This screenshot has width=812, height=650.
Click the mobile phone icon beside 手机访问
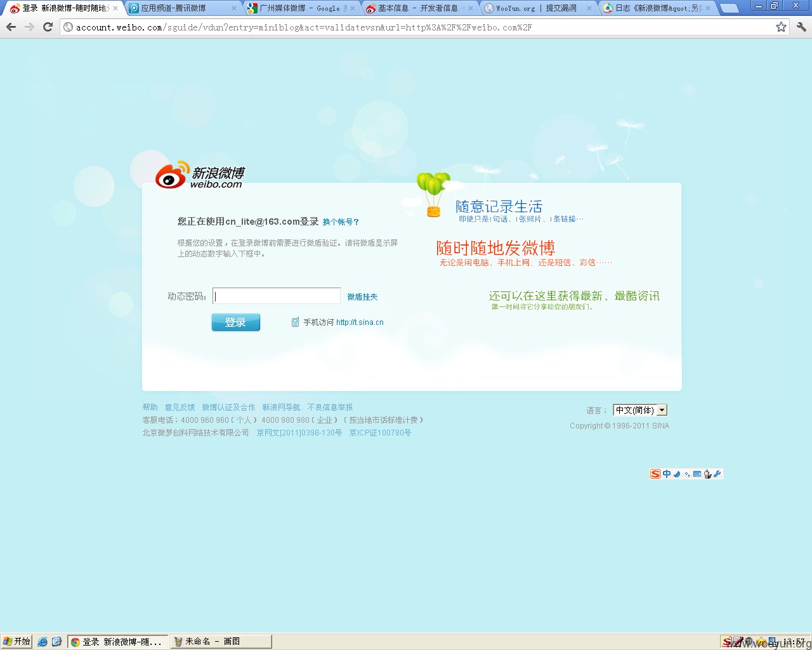pos(295,322)
